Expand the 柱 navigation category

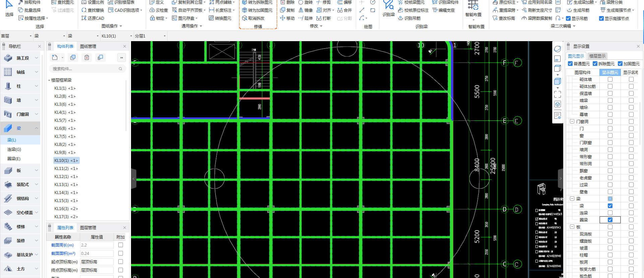pyautogui.click(x=37, y=86)
